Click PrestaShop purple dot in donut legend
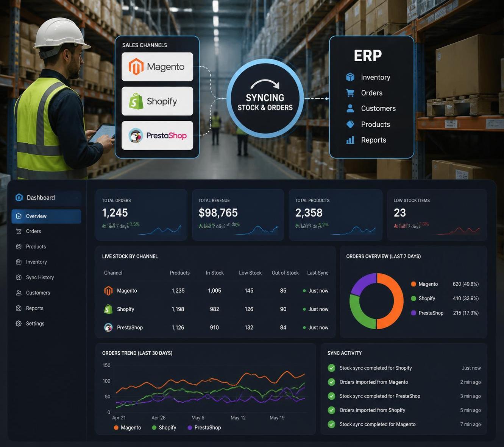 pyautogui.click(x=413, y=313)
